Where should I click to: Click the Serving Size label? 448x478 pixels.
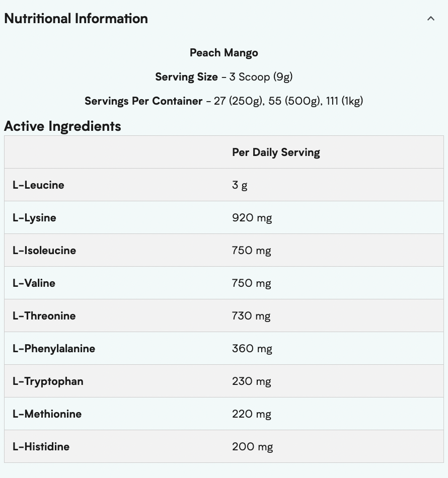click(186, 77)
